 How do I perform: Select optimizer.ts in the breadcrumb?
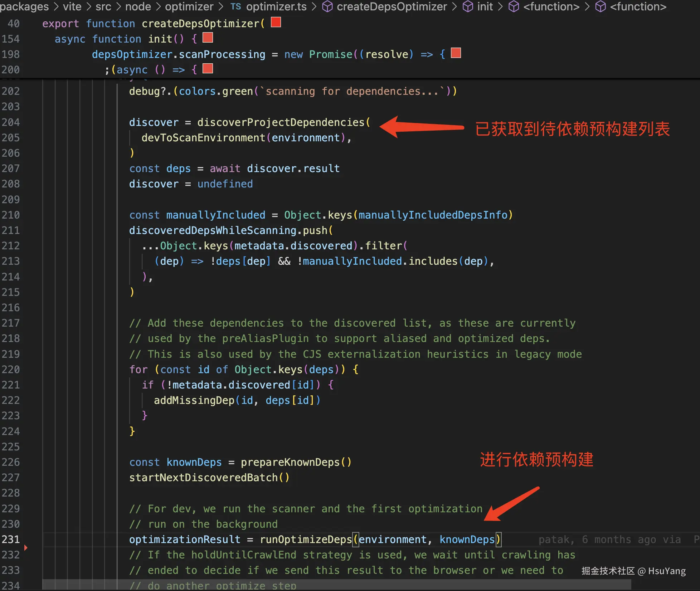click(276, 6)
